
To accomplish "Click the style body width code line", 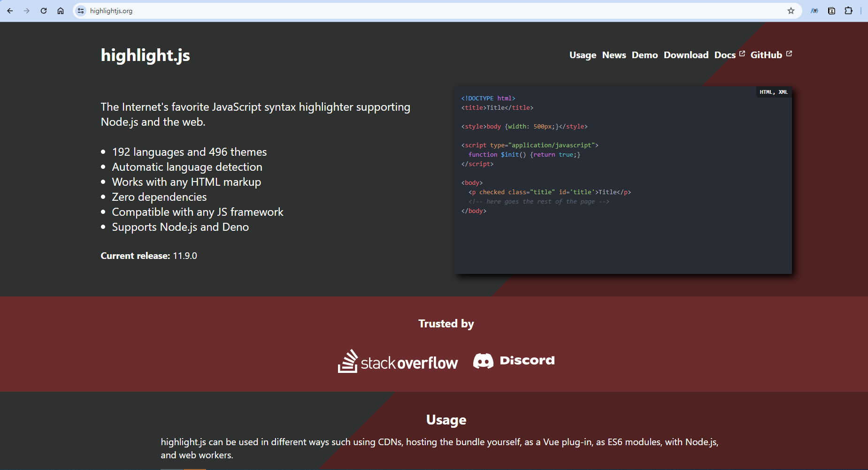I will pyautogui.click(x=524, y=126).
